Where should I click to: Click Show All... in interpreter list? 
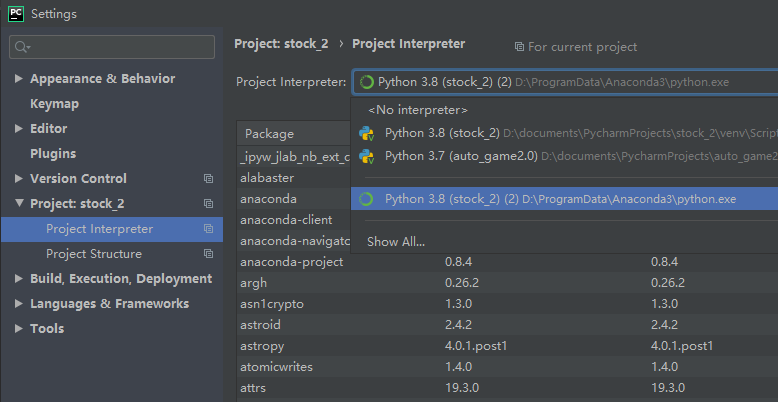tap(396, 242)
